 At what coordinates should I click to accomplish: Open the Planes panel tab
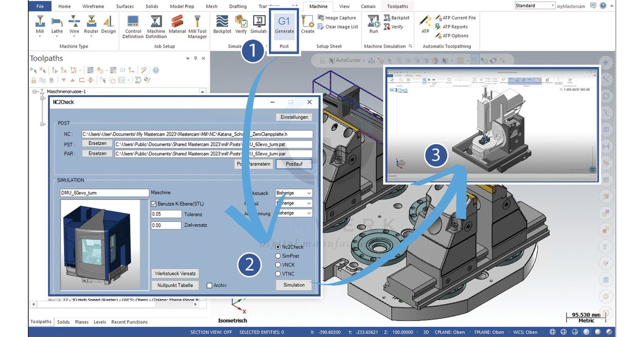pyautogui.click(x=82, y=322)
